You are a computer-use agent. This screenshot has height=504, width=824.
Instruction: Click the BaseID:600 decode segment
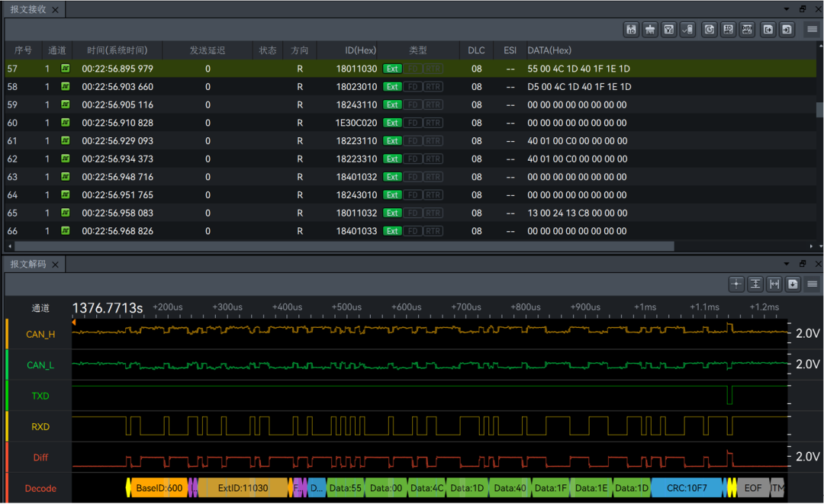click(159, 488)
